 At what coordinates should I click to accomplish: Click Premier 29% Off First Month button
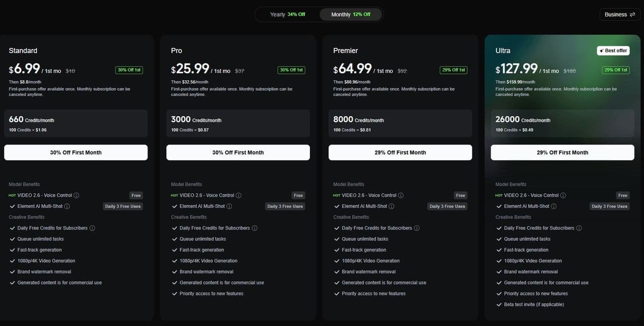click(400, 152)
